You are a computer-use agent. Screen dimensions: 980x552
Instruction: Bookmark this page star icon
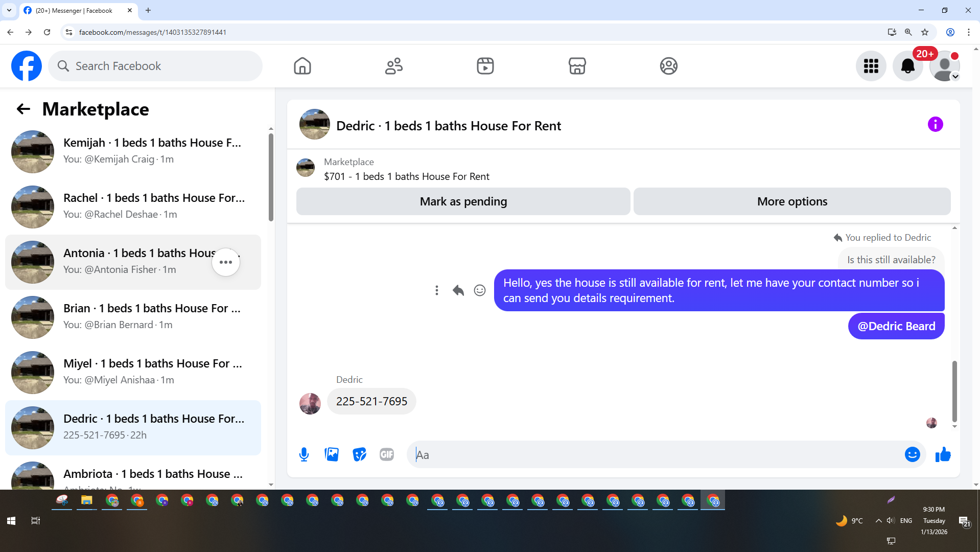point(925,32)
